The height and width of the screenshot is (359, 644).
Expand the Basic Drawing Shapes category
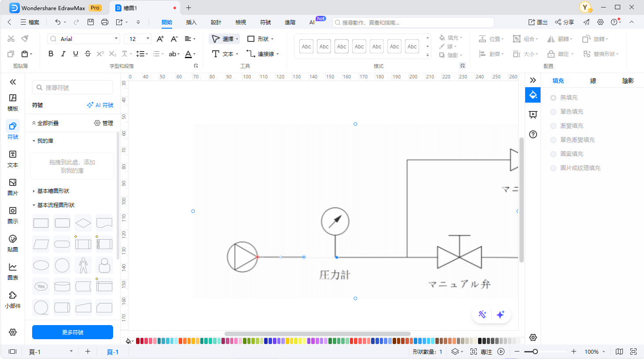(x=53, y=191)
